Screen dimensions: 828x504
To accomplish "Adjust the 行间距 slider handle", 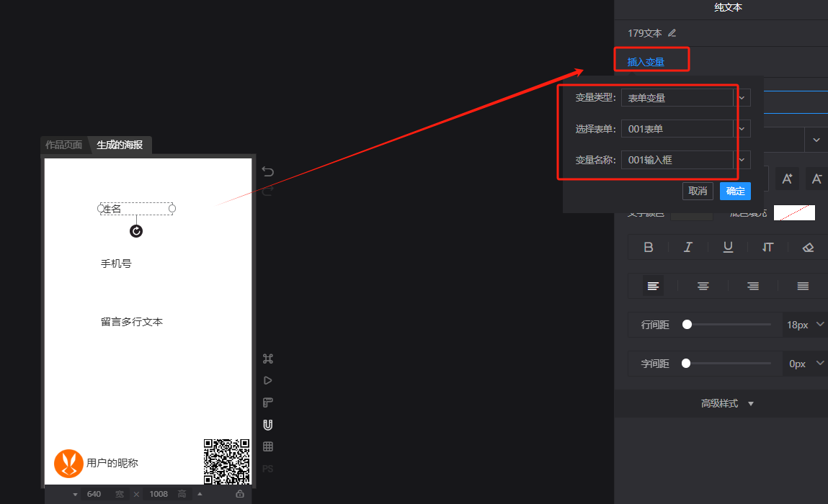I will (x=687, y=325).
